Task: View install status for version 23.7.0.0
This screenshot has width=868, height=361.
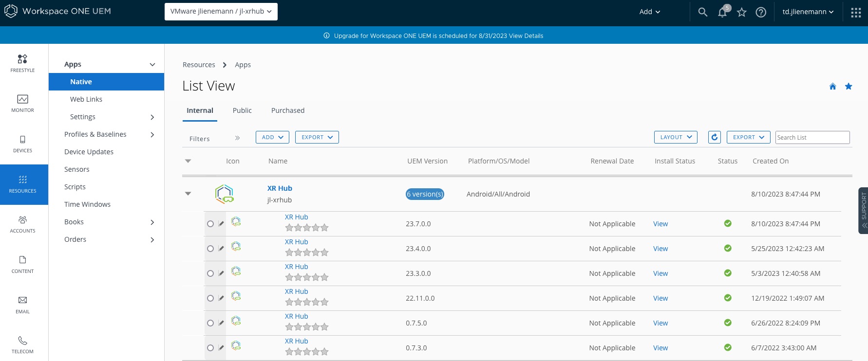Action: [x=660, y=224]
